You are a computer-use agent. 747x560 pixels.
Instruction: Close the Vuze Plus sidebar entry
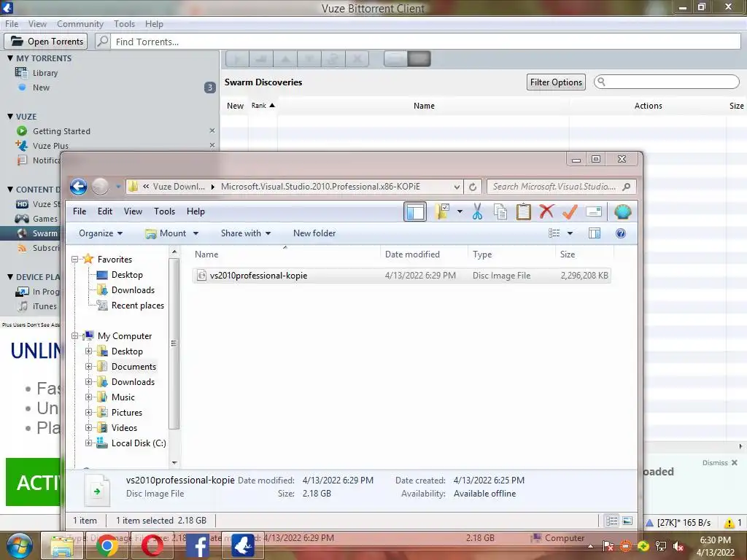point(212,145)
